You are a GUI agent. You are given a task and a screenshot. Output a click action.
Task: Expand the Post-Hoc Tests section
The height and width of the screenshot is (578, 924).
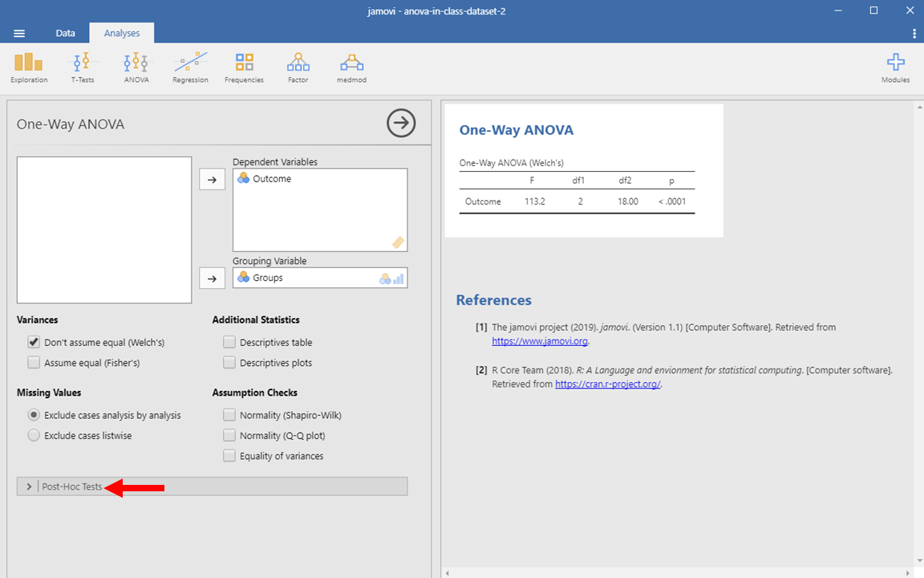coord(72,486)
